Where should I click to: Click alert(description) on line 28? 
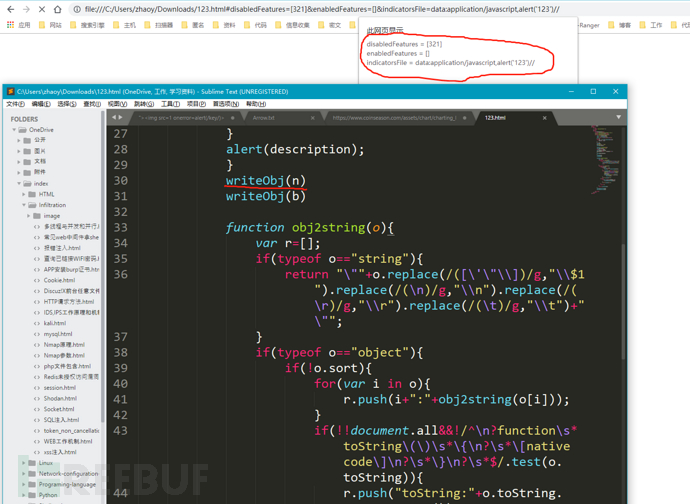[x=295, y=150]
